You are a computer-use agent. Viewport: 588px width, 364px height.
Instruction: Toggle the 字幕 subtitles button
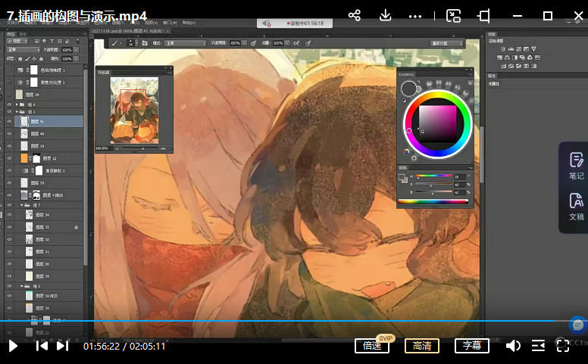coord(471,346)
